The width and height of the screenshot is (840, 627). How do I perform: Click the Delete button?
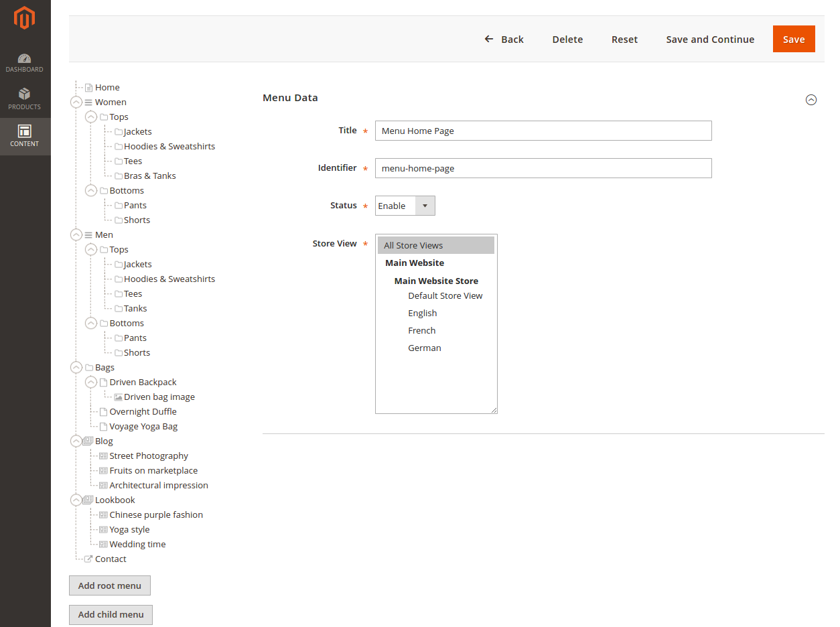tap(567, 40)
